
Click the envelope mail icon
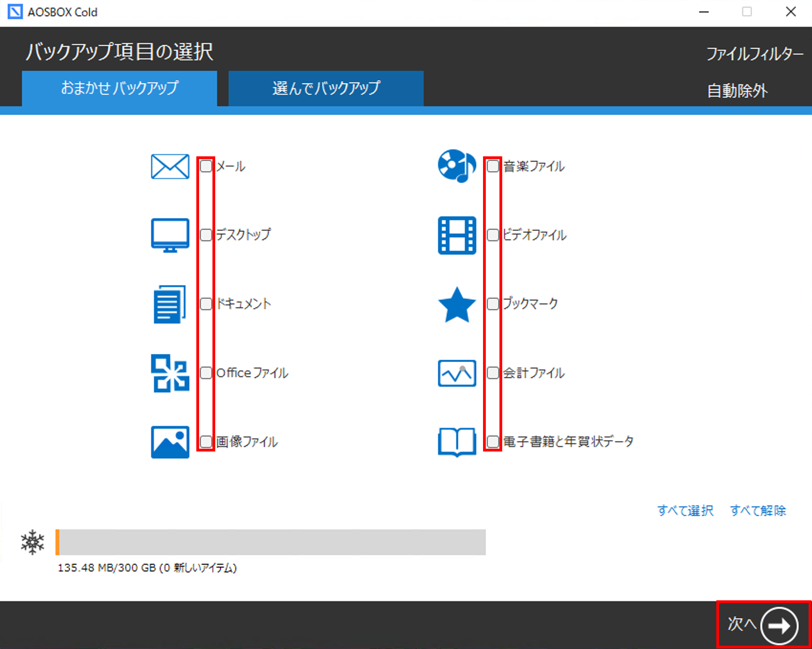[x=170, y=166]
